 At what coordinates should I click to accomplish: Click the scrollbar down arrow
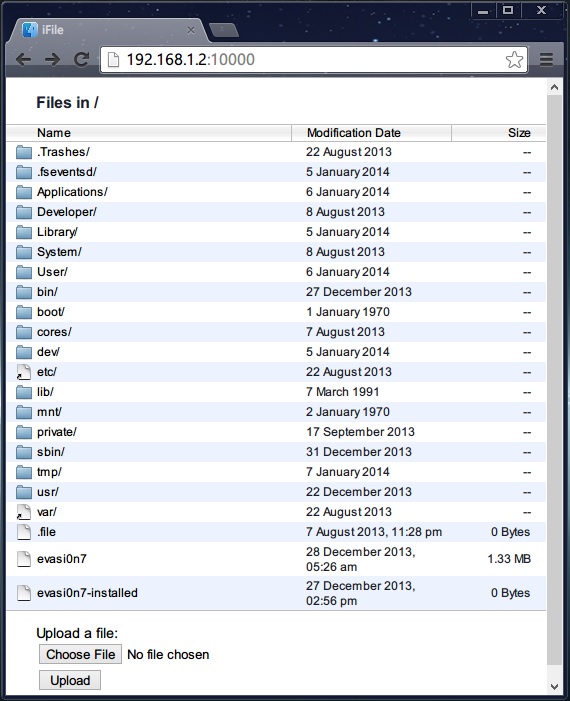click(554, 686)
